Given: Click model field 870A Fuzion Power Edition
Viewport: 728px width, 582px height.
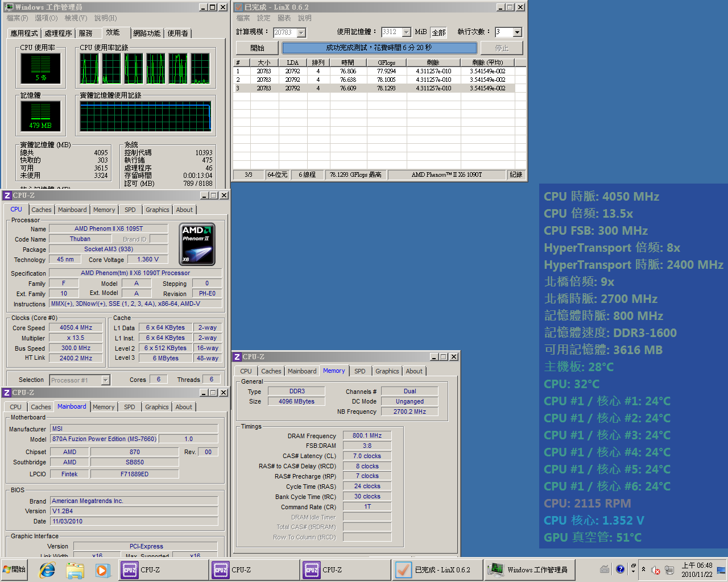Looking at the screenshot, I should [x=104, y=439].
